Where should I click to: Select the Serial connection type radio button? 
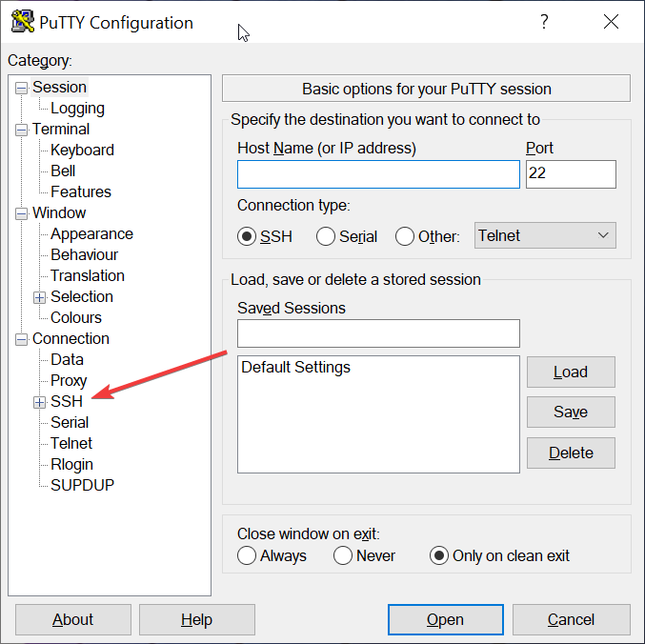[x=326, y=236]
